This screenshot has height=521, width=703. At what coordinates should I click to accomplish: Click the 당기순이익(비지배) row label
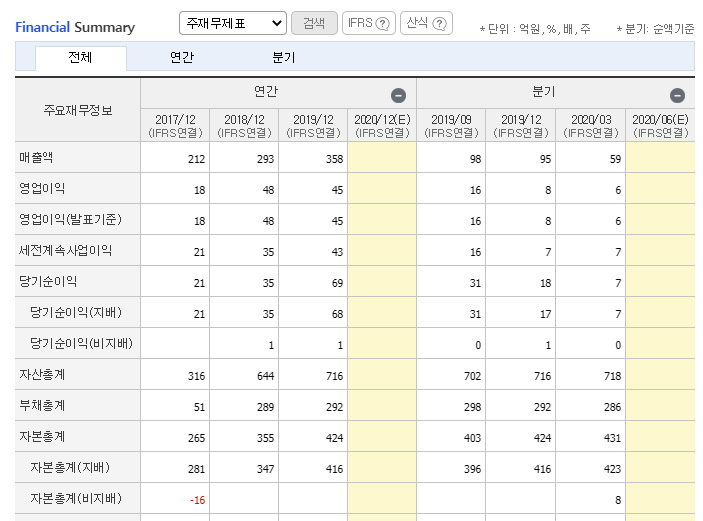tap(81, 343)
